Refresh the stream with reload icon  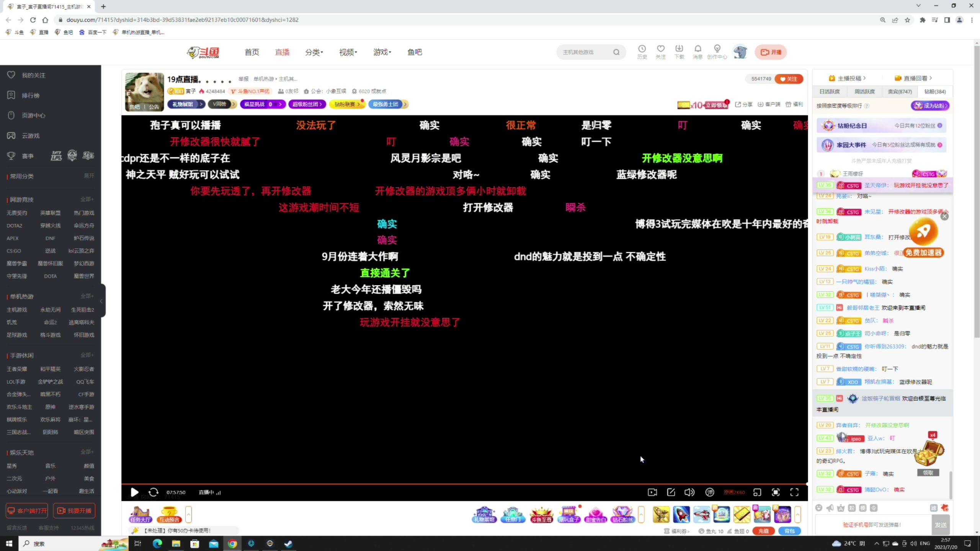[154, 492]
